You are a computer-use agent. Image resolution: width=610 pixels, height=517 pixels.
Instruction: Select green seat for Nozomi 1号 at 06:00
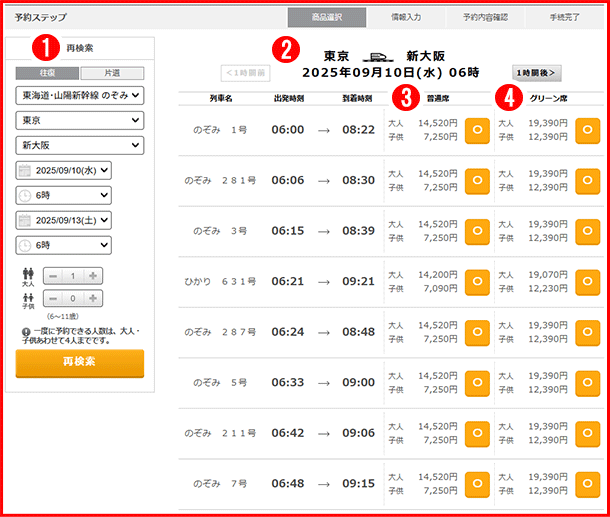point(587,130)
